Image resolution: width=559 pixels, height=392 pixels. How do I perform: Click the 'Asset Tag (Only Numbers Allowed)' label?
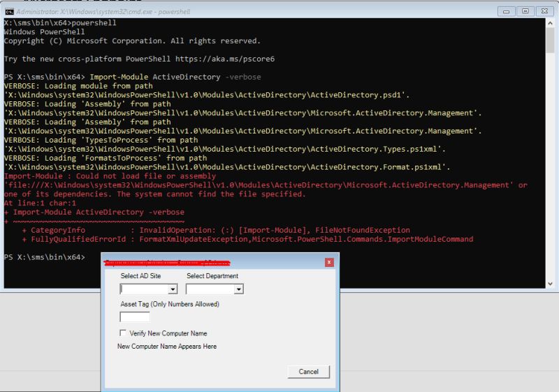(170, 304)
